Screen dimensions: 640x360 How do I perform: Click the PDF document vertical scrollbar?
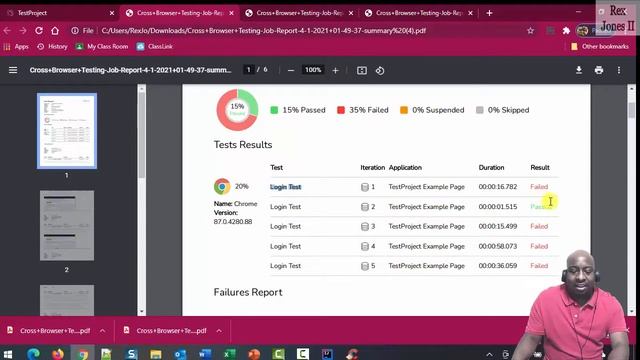631,111
